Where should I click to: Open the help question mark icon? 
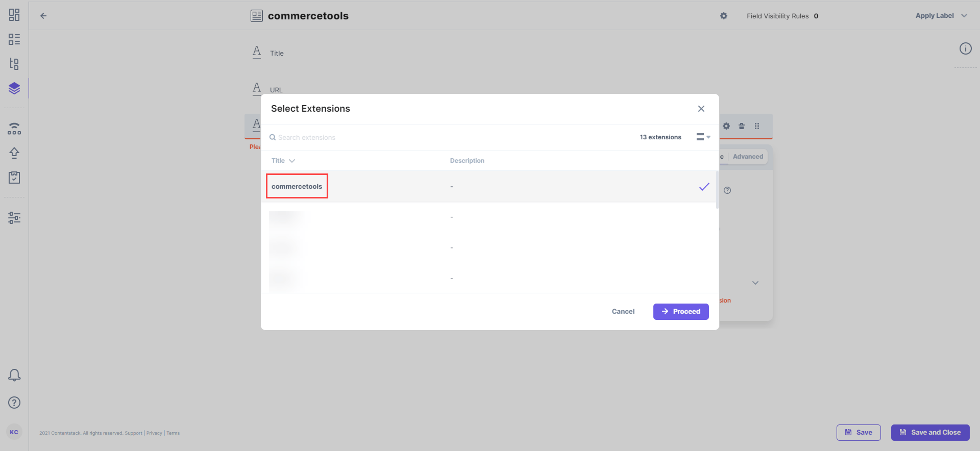tap(14, 402)
